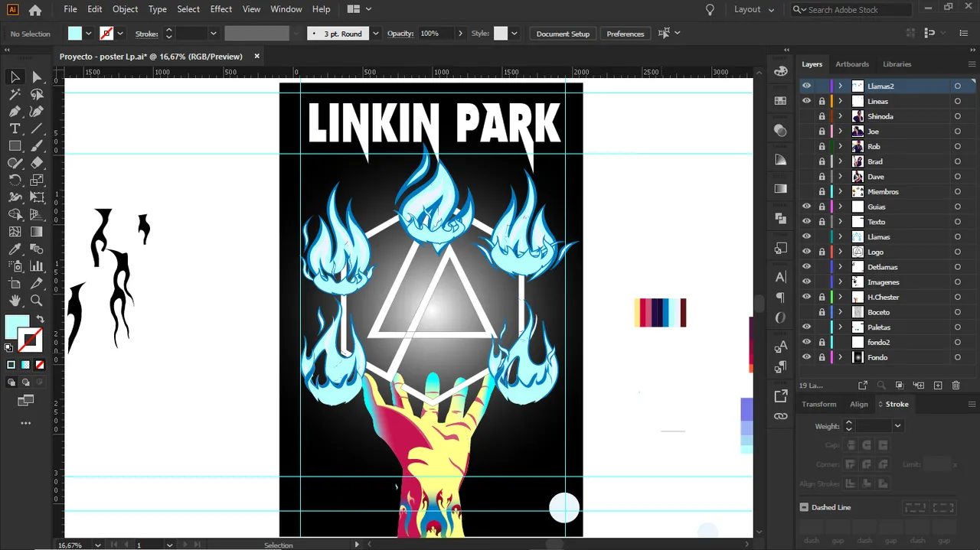
Task: Open the Object menu
Action: pos(125,9)
